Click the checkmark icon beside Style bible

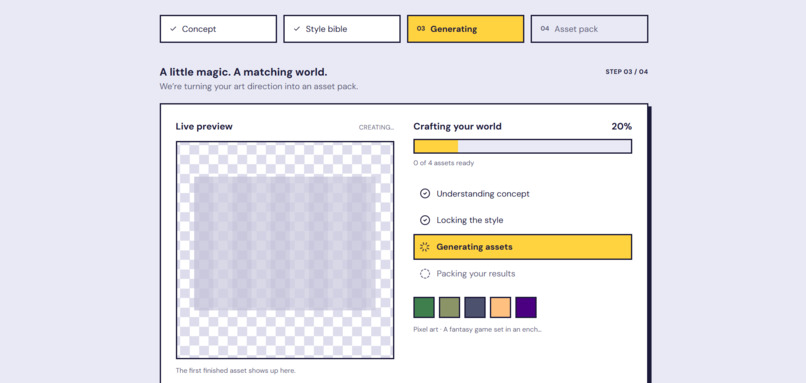[x=297, y=29]
